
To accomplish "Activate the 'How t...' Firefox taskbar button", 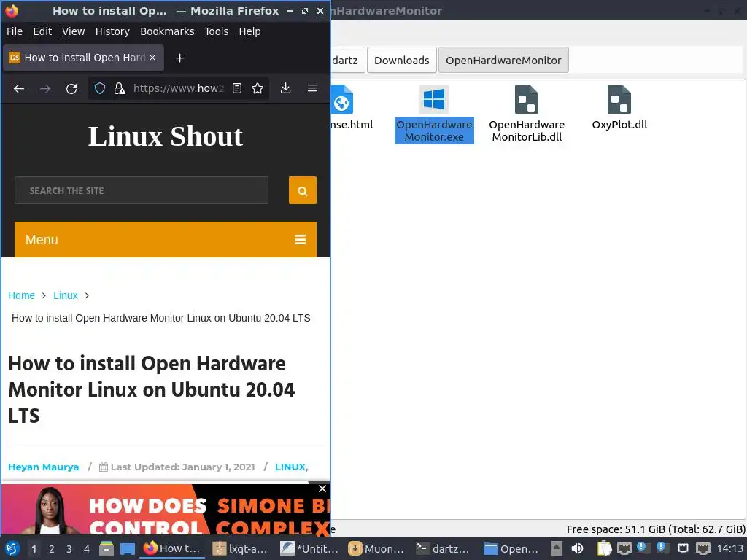I will [172, 548].
